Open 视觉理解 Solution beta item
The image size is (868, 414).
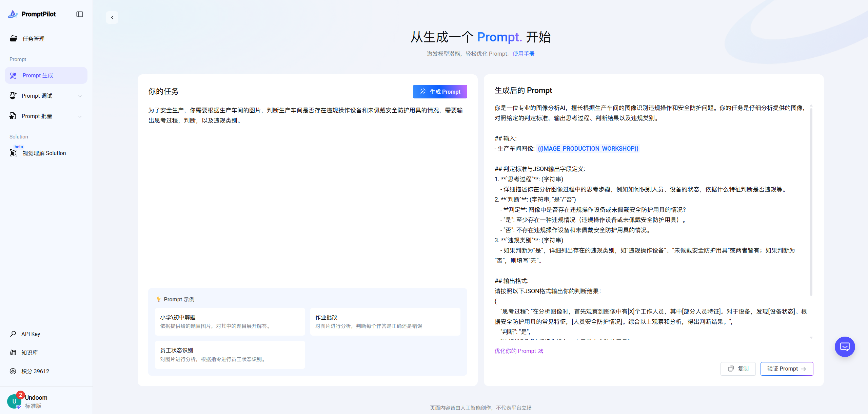coord(44,153)
